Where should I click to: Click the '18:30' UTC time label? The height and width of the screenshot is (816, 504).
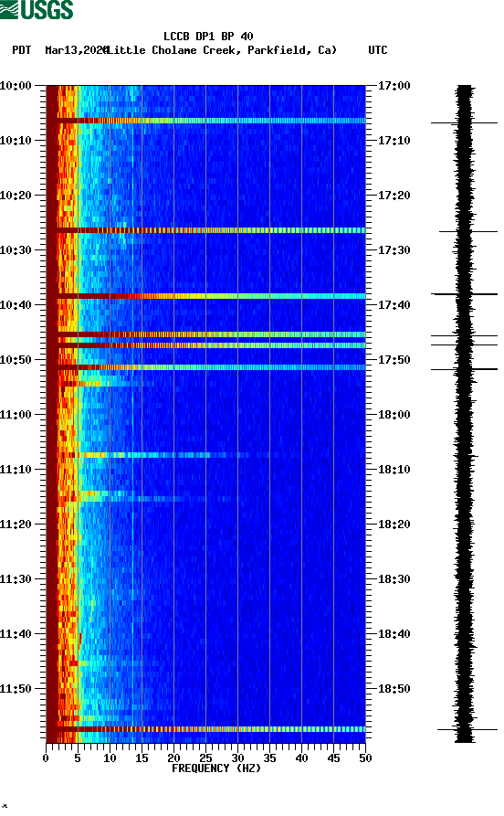point(394,579)
